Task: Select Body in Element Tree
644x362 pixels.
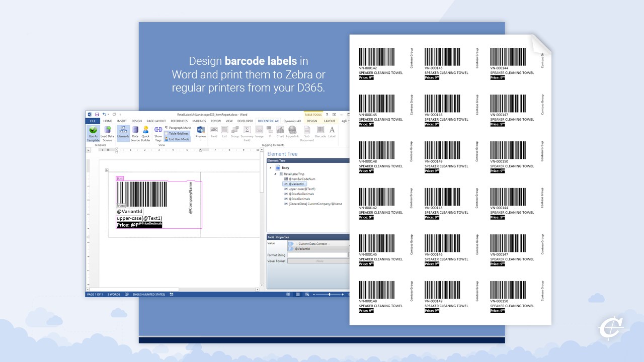Action: (285, 168)
